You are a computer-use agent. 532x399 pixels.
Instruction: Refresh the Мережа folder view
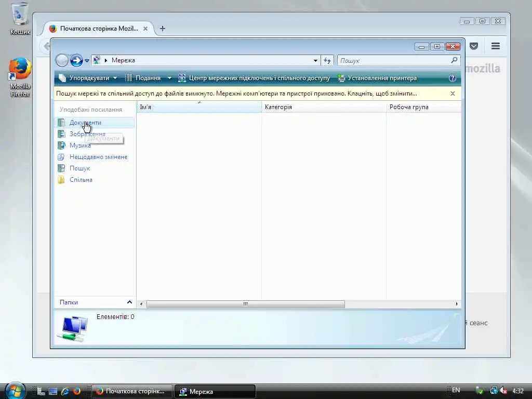(327, 60)
